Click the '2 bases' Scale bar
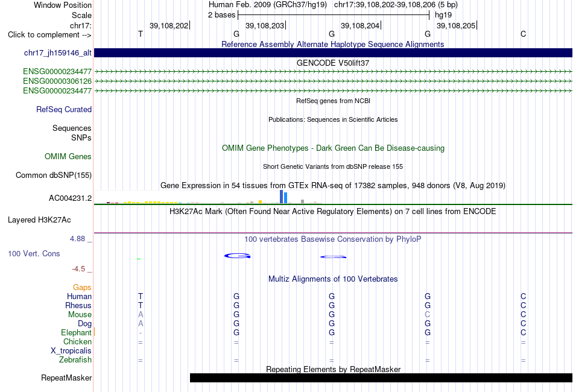The height and width of the screenshot is (392, 573). tap(334, 15)
